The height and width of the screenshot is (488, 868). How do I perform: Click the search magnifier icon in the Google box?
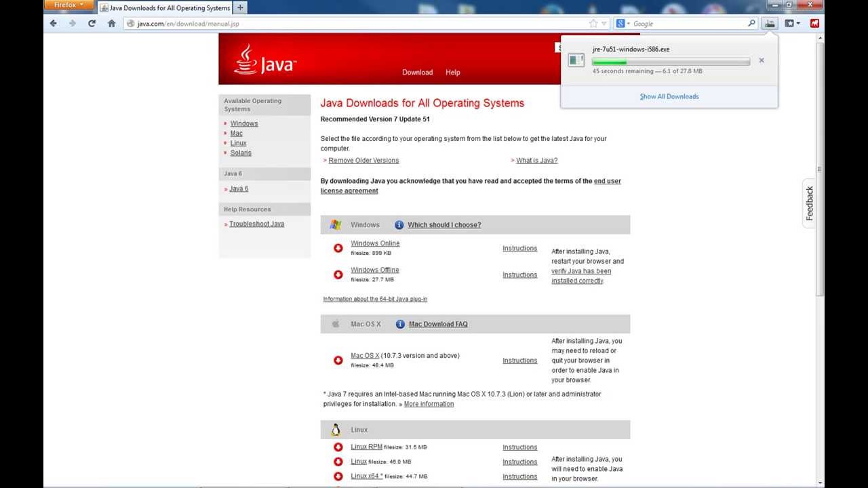tap(751, 23)
